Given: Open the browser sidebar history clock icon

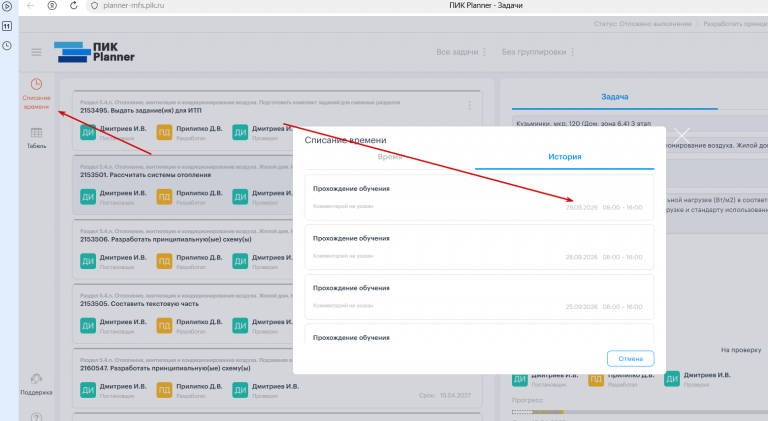Looking at the screenshot, I should [7, 46].
